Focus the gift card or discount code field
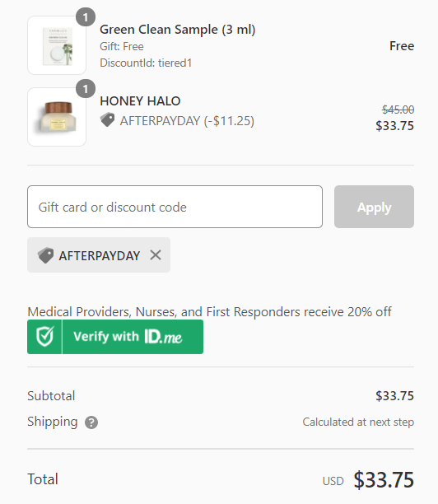The width and height of the screenshot is (438, 504). (x=175, y=207)
